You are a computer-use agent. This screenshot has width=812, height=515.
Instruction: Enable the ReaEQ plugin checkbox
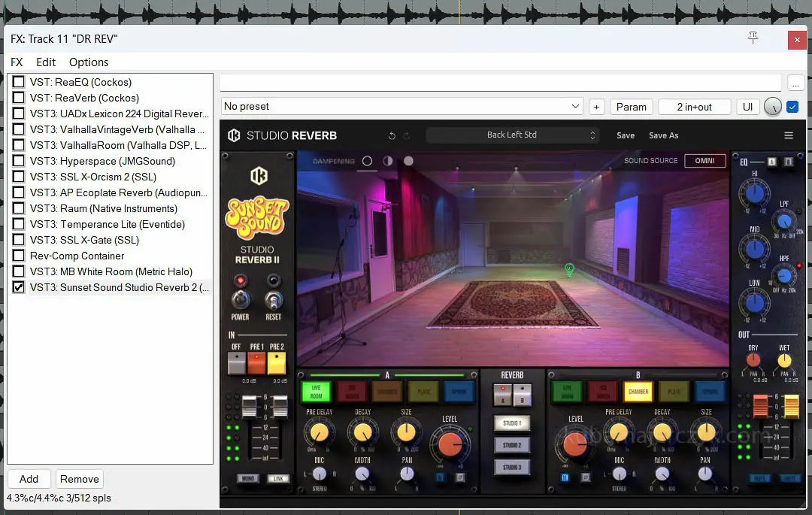click(x=19, y=82)
